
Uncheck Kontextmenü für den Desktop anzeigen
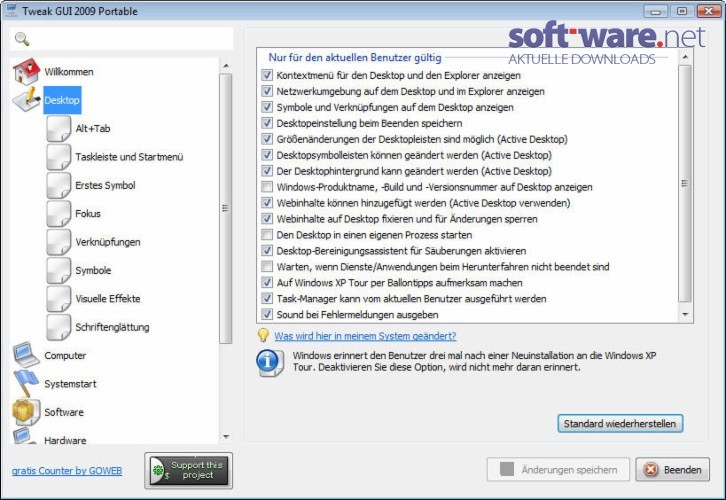click(267, 75)
